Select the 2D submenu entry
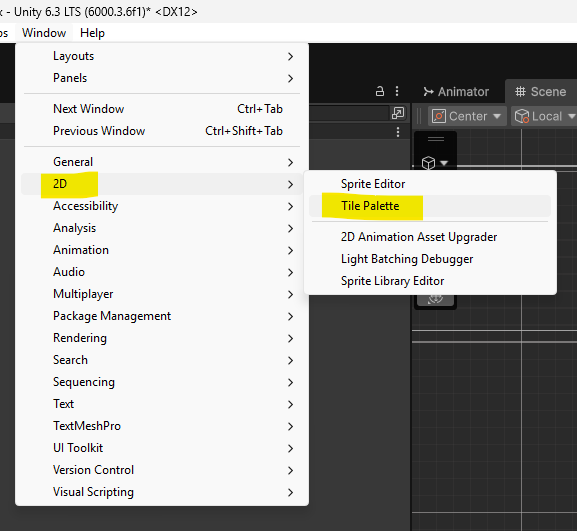The width and height of the screenshot is (577, 531). tap(162, 184)
